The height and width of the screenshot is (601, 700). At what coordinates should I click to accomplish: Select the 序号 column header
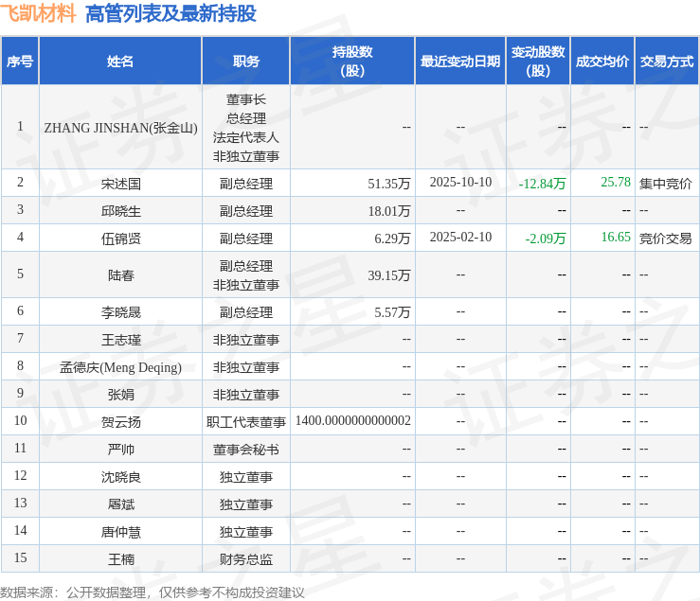20,62
